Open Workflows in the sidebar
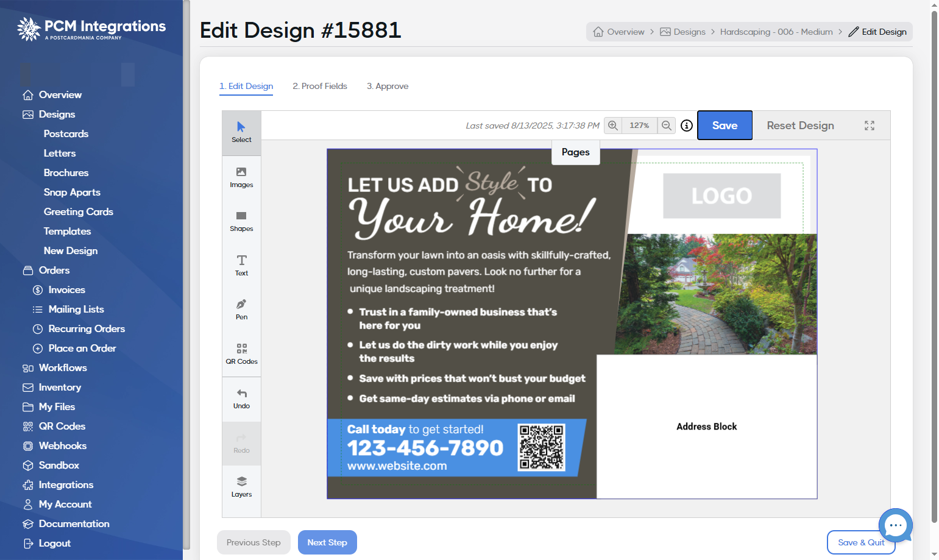The image size is (939, 560). point(63,367)
